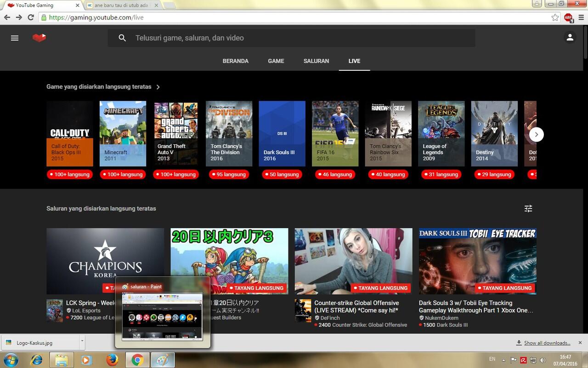Click '50 langsung' under Dark Souls III
Image resolution: width=588 pixels, height=368 pixels.
pos(282,174)
